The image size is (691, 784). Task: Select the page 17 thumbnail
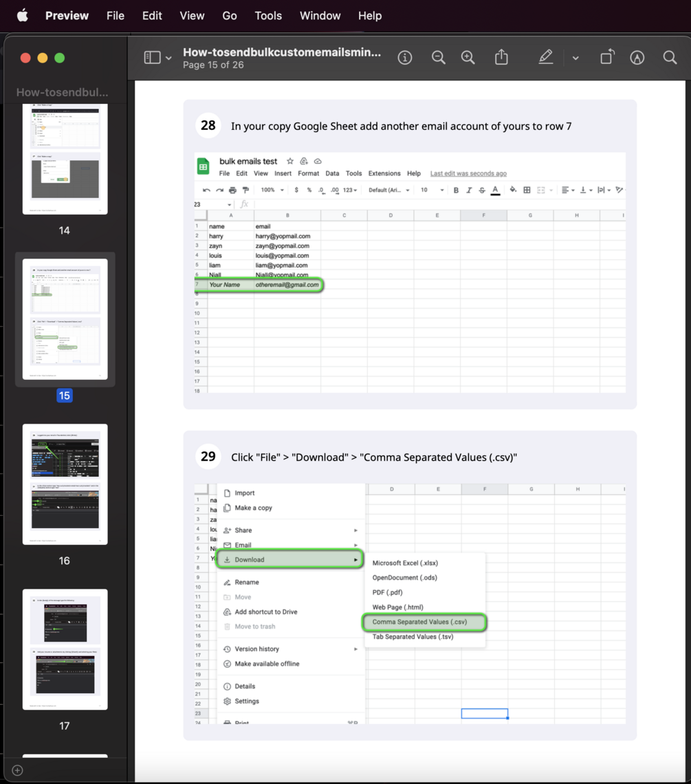(65, 649)
